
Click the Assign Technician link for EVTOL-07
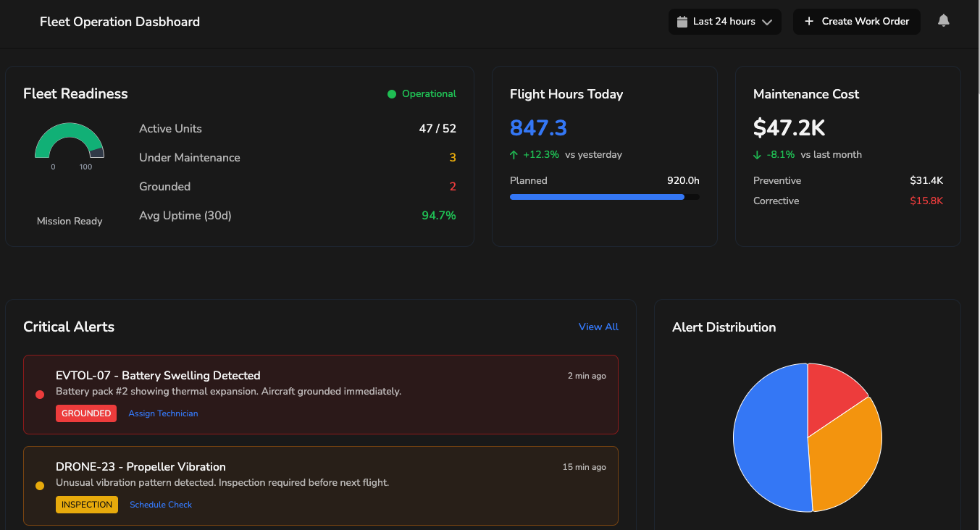click(163, 413)
